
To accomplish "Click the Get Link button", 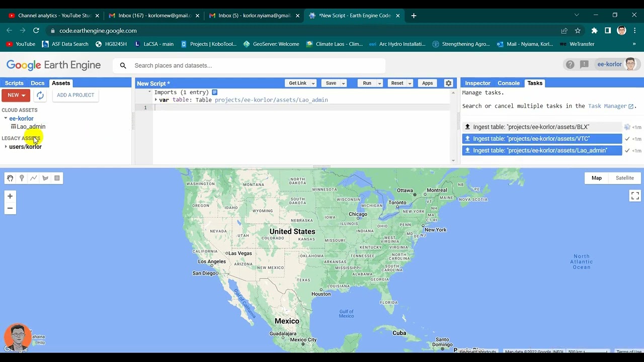I will click(297, 83).
